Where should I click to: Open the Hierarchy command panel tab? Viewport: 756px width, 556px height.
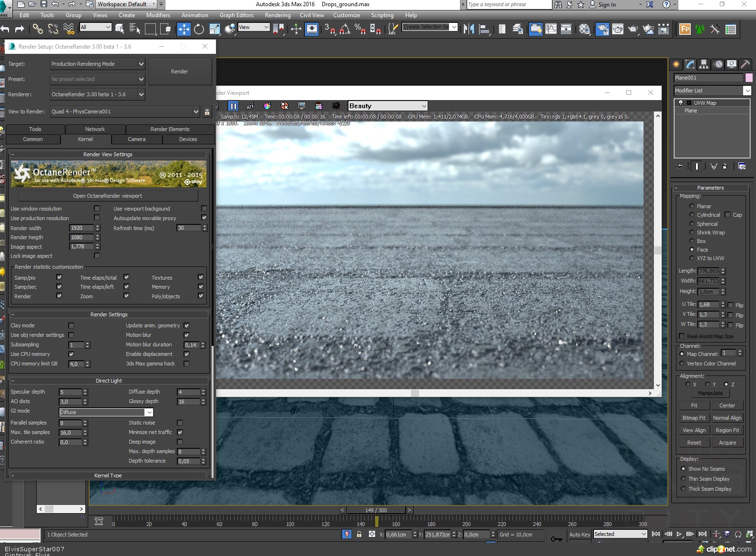click(x=704, y=64)
